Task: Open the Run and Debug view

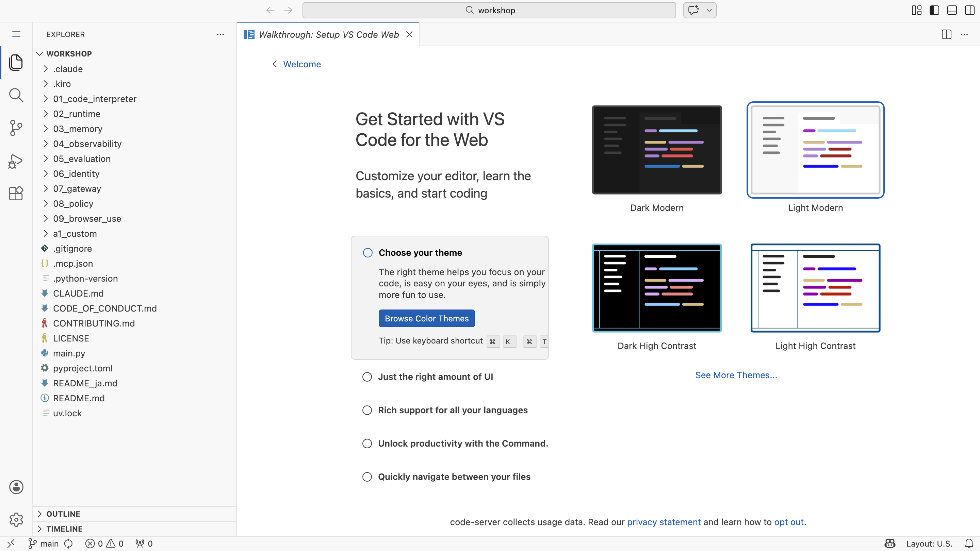Action: click(16, 161)
